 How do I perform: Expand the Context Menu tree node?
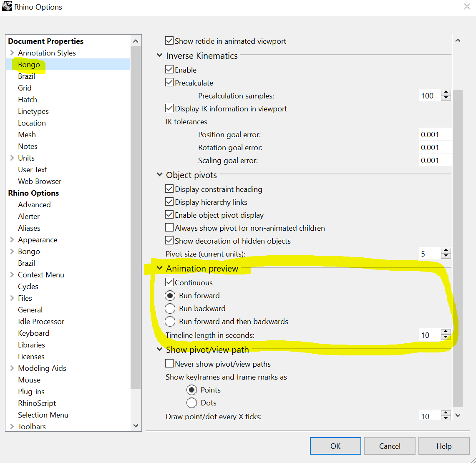point(12,275)
